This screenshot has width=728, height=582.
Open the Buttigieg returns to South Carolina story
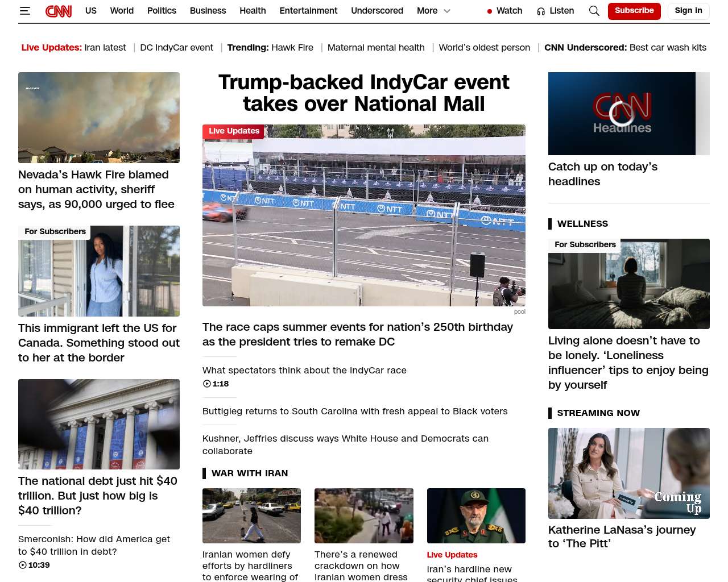[x=355, y=411]
